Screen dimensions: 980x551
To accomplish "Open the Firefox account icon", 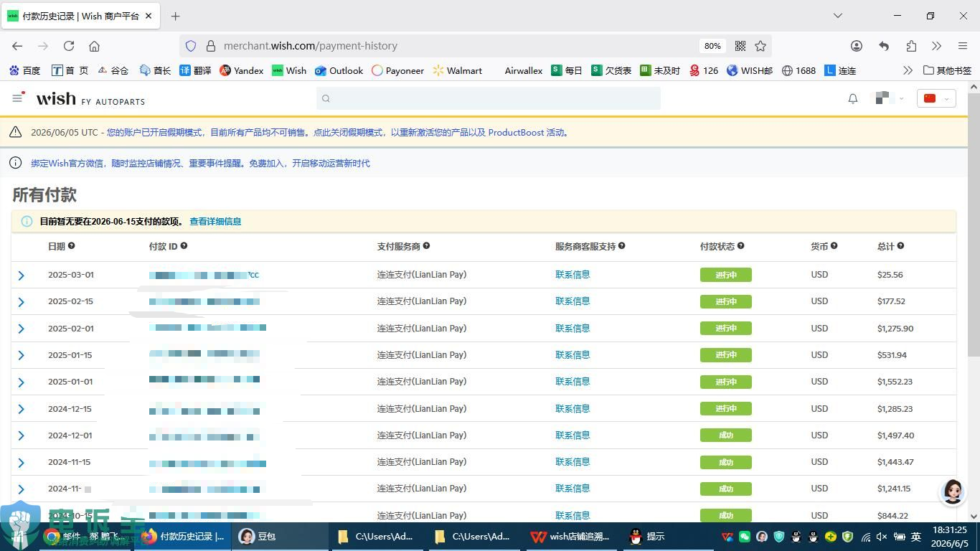I will tap(857, 46).
